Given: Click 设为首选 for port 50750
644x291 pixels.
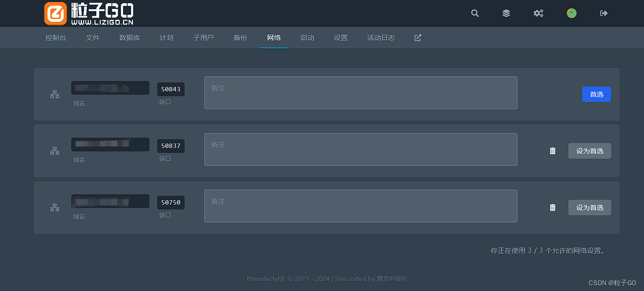Looking at the screenshot, I should pyautogui.click(x=590, y=208).
